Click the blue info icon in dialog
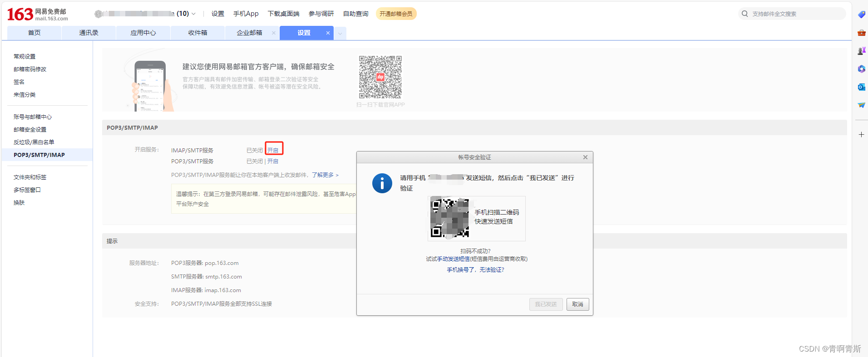Viewport: 868px width, 357px height. click(382, 183)
